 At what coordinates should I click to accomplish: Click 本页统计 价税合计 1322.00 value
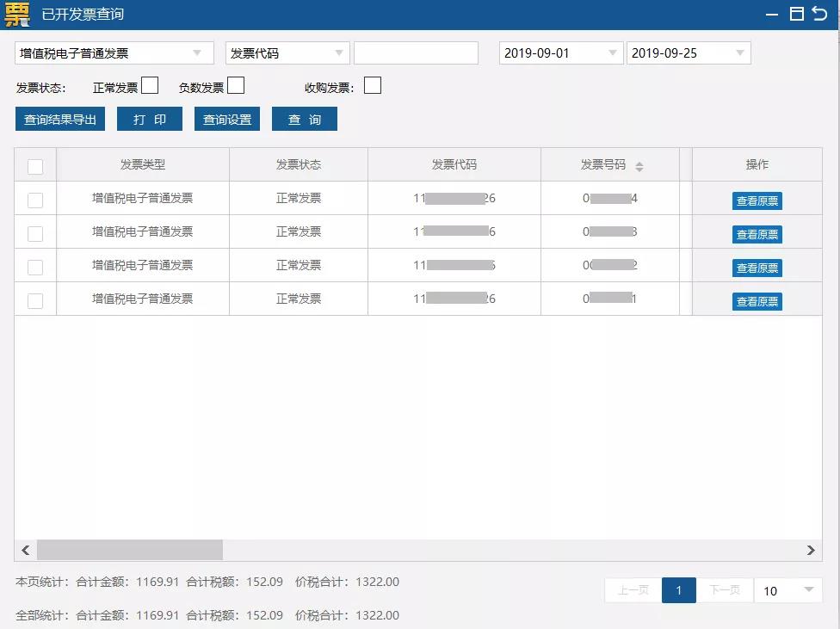378,582
